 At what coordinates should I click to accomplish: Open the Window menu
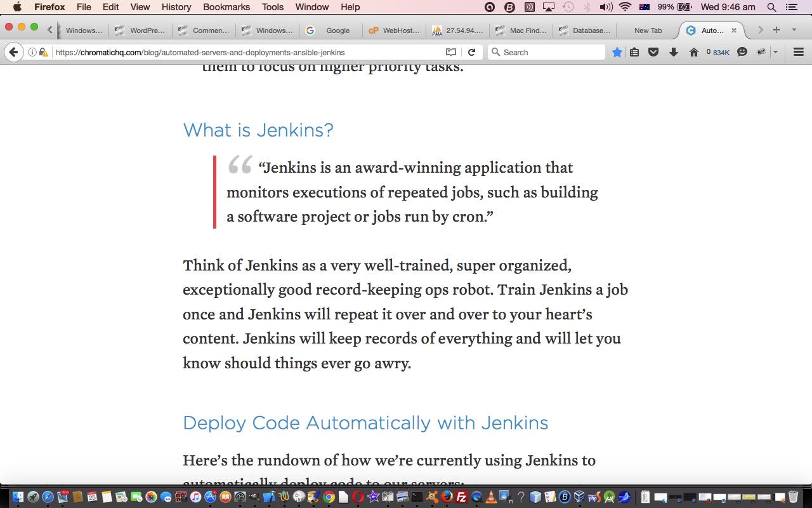[312, 7]
